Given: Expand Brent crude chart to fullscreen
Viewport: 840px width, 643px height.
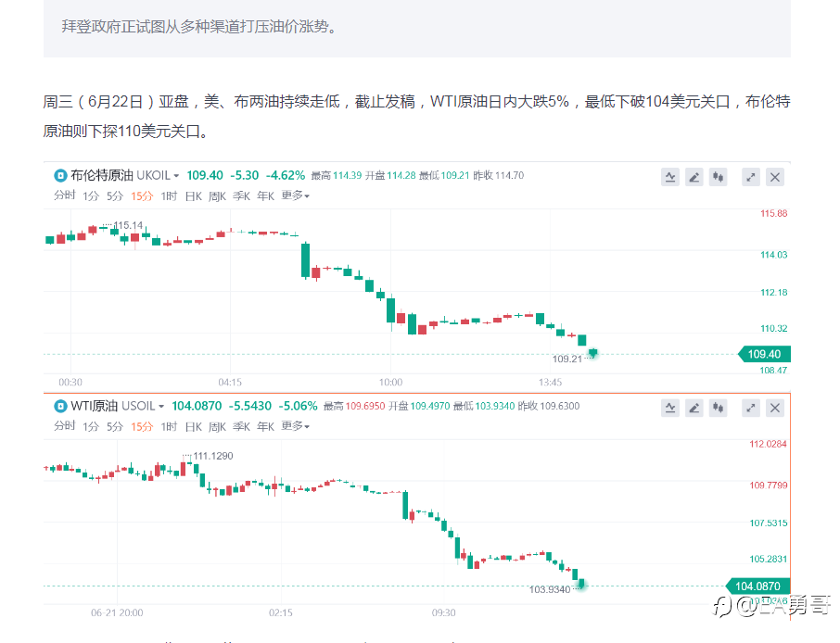Looking at the screenshot, I should [x=751, y=177].
